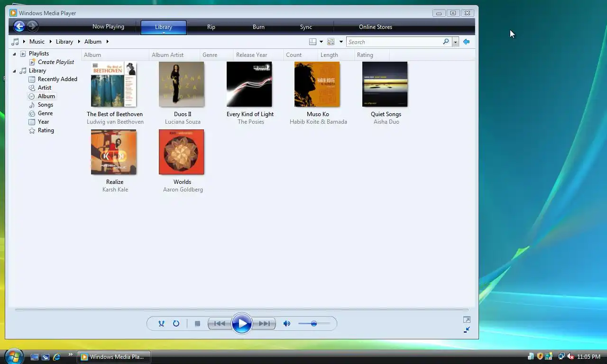Open the layout options icon
607x364 pixels.
point(313,42)
